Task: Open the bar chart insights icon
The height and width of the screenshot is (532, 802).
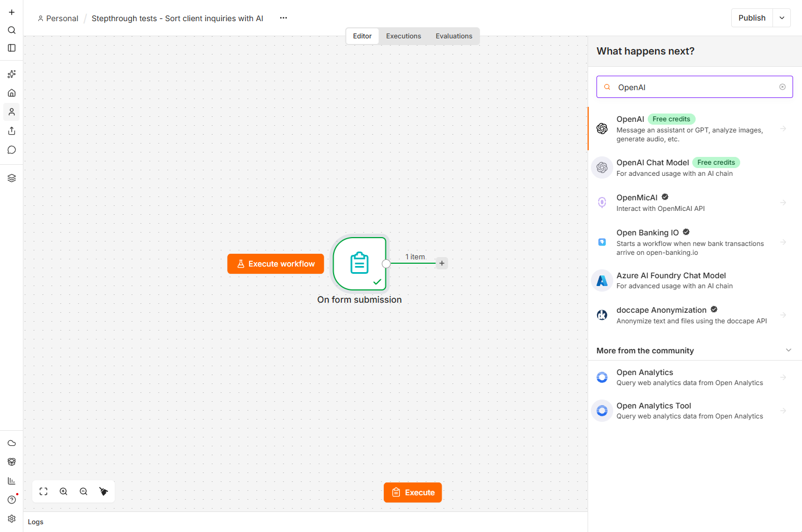Action: pyautogui.click(x=12, y=481)
